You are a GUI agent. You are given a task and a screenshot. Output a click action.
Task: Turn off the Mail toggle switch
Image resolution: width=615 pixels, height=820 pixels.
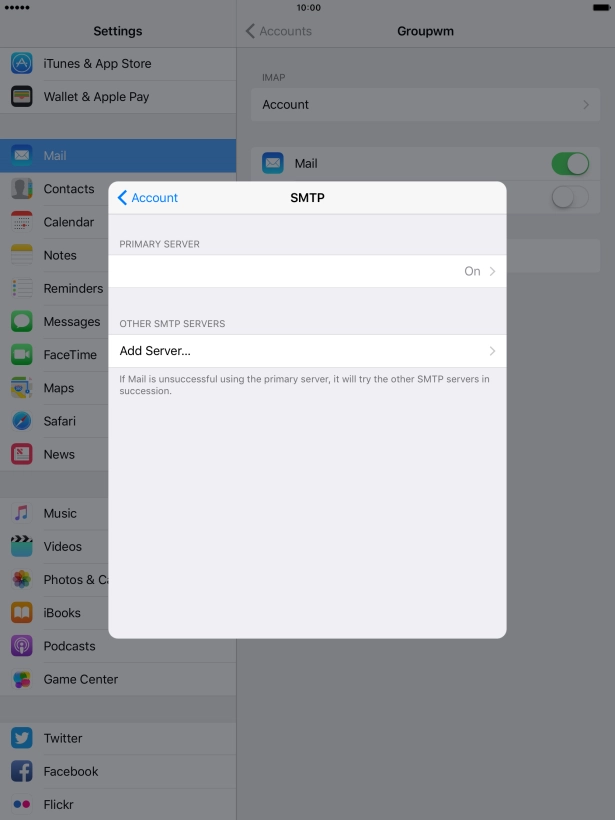click(569, 164)
